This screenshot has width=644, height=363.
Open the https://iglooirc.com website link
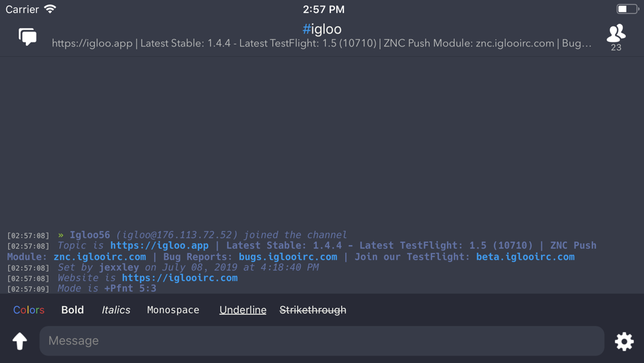click(180, 278)
